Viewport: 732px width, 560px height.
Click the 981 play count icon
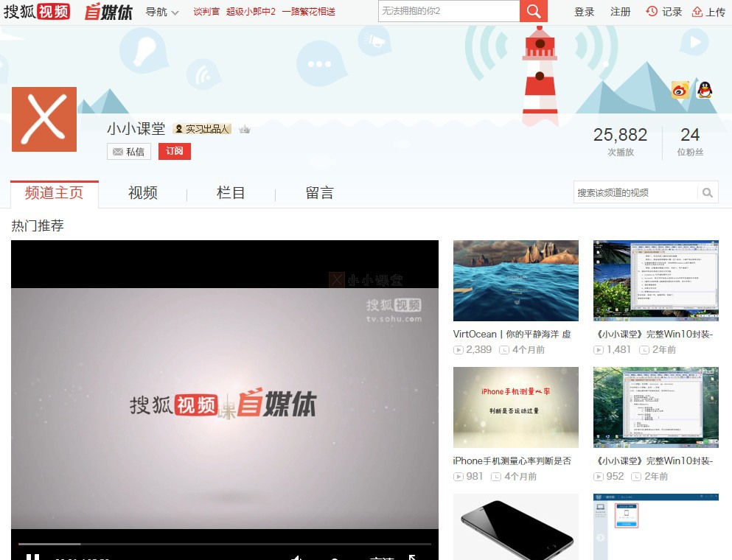[x=459, y=477]
